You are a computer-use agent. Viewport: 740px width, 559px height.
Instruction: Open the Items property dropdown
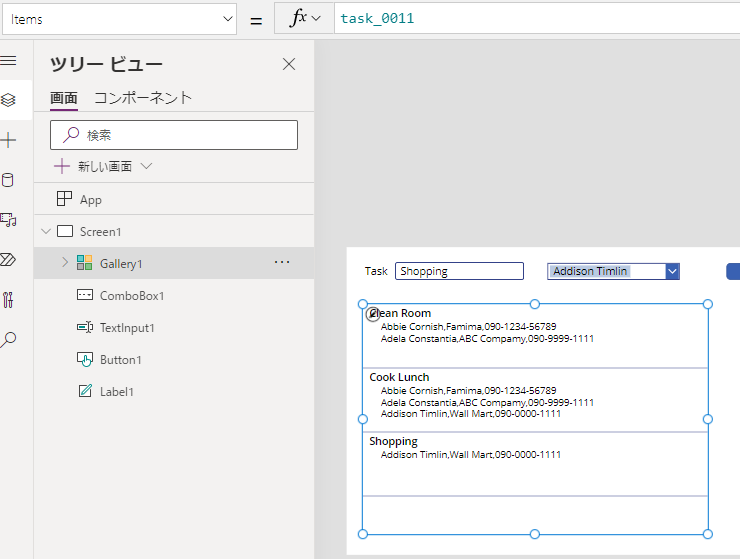point(132,19)
